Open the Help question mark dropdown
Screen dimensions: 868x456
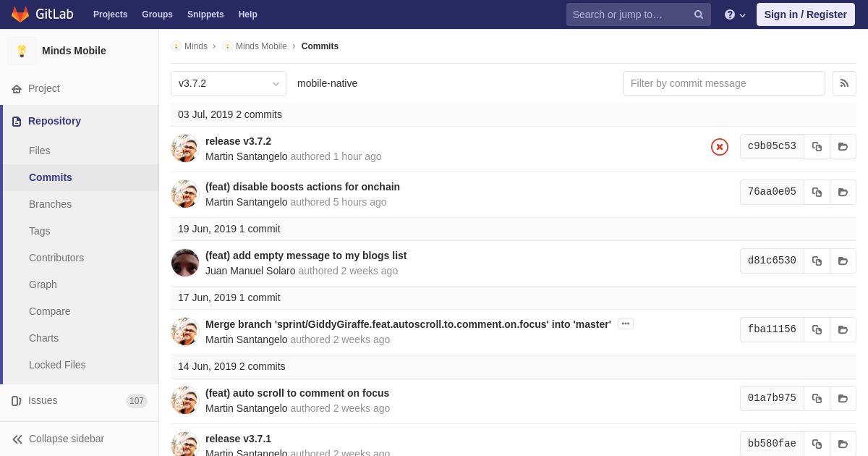pyautogui.click(x=735, y=14)
